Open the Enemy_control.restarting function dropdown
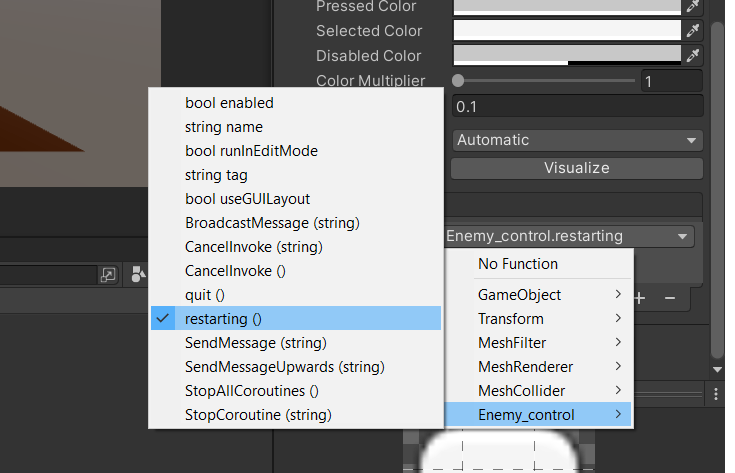The image size is (735, 473). (569, 236)
